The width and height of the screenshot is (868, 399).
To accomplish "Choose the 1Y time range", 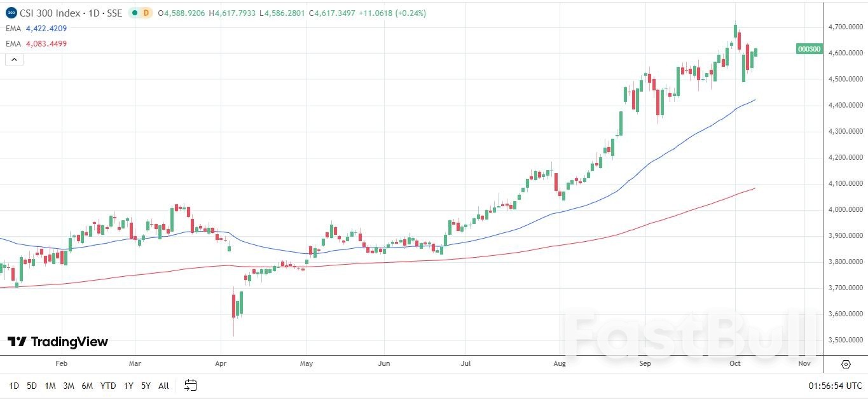I will [128, 386].
